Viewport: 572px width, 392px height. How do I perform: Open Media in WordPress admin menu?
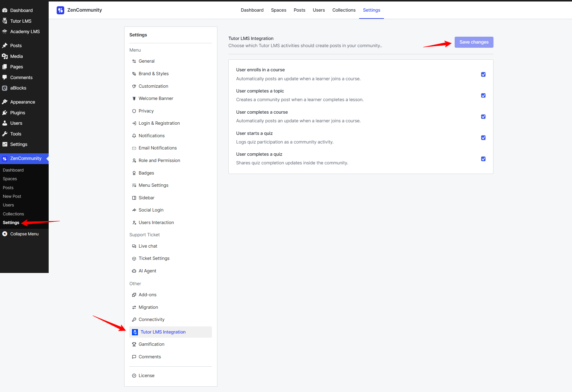tap(16, 56)
